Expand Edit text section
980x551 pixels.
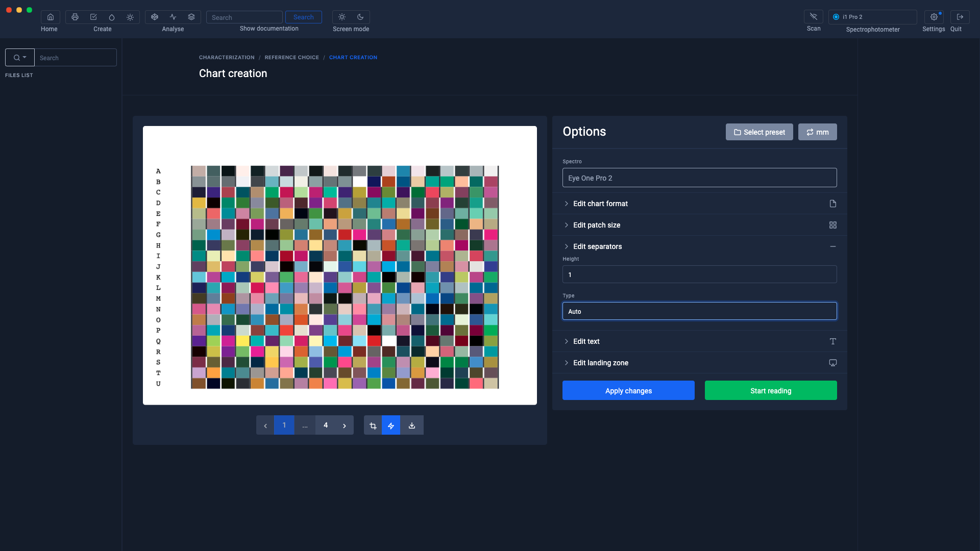click(x=700, y=341)
